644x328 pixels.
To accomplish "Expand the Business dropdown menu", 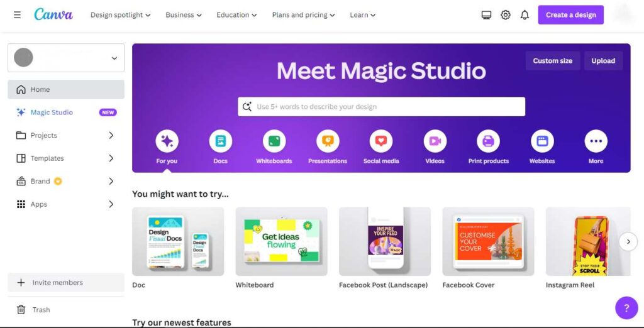I will (x=184, y=15).
